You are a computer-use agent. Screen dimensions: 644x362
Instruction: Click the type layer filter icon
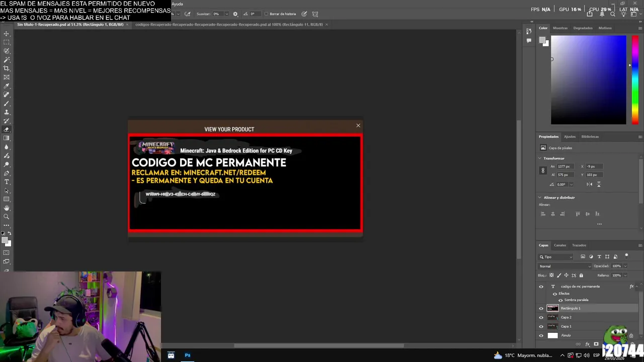[x=599, y=257]
